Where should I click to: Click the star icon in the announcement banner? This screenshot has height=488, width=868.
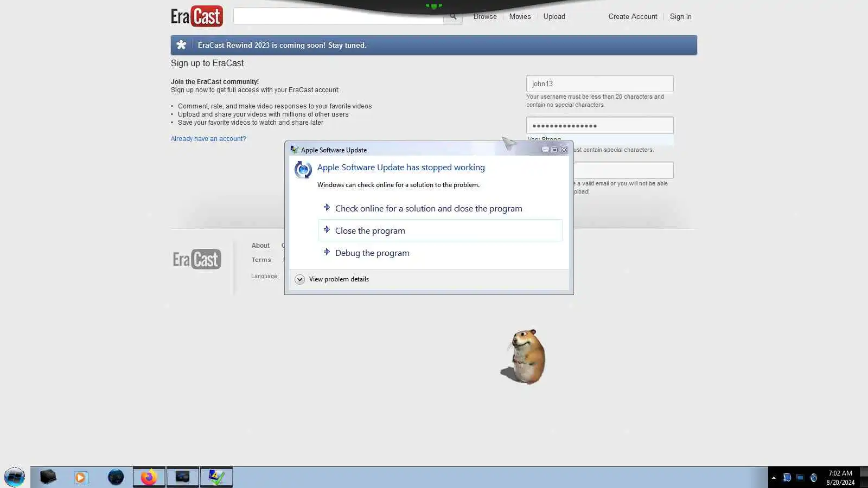coord(181,45)
